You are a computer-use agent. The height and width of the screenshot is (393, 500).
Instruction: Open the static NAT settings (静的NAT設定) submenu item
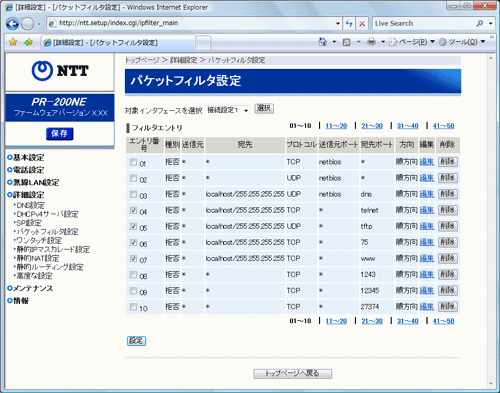(x=38, y=258)
